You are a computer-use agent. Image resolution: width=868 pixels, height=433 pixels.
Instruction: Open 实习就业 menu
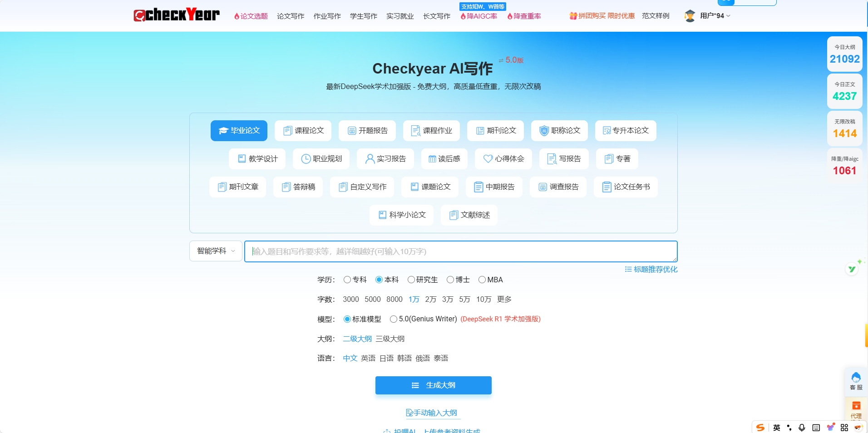click(400, 16)
